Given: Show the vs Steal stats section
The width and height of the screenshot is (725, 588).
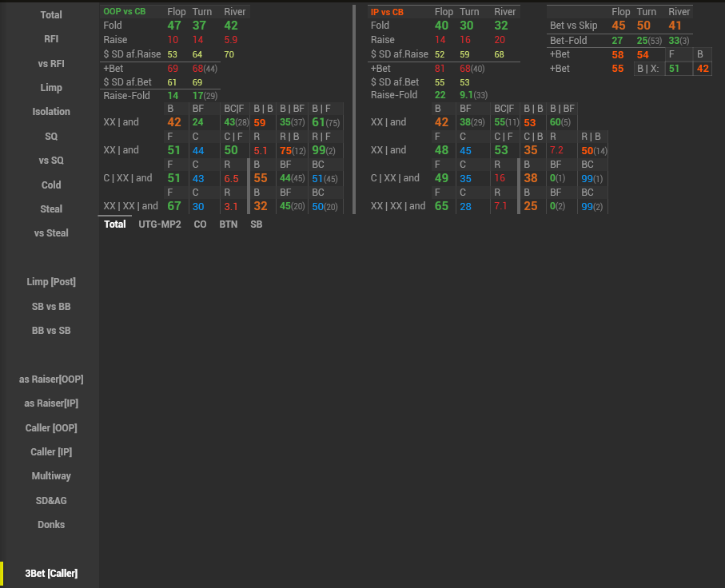Looking at the screenshot, I should coord(51,233).
